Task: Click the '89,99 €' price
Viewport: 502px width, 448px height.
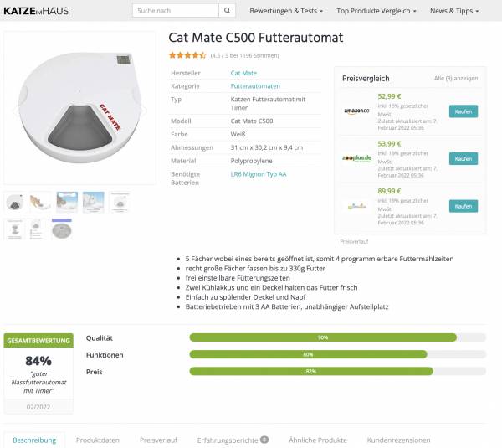Action: coord(389,191)
